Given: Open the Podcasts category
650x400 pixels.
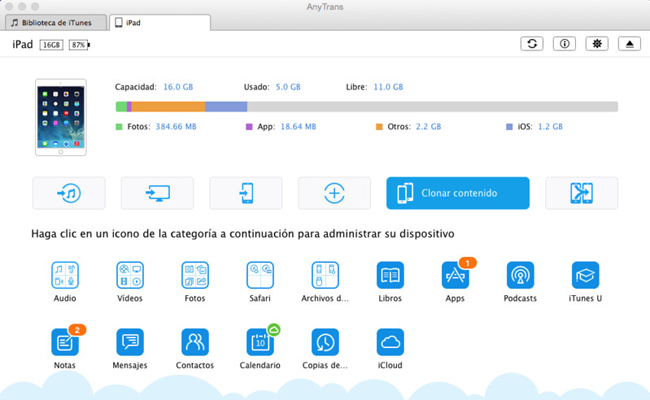Looking at the screenshot, I should (520, 275).
